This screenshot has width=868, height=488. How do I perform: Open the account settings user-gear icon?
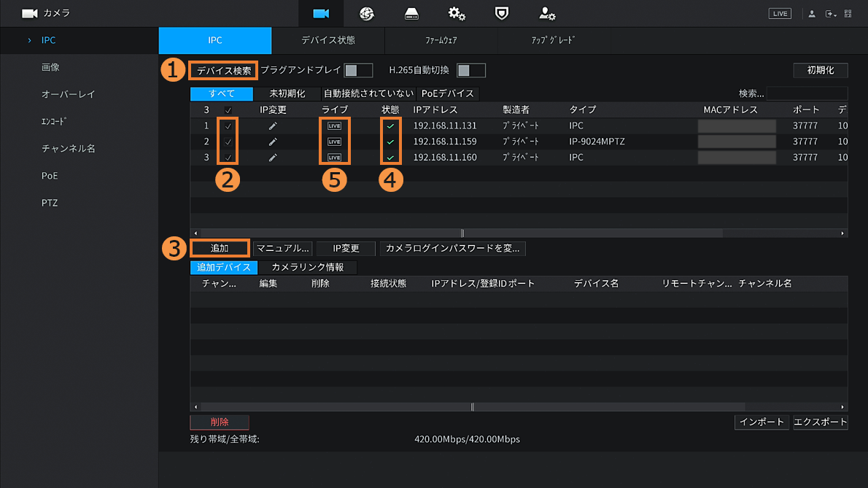coord(547,14)
